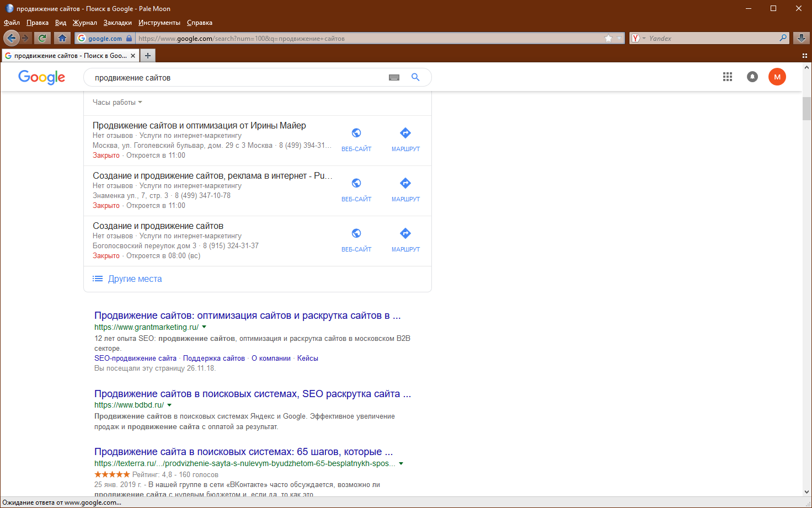
Task: Expand the 'Часы работы' dropdown
Action: coord(117,102)
